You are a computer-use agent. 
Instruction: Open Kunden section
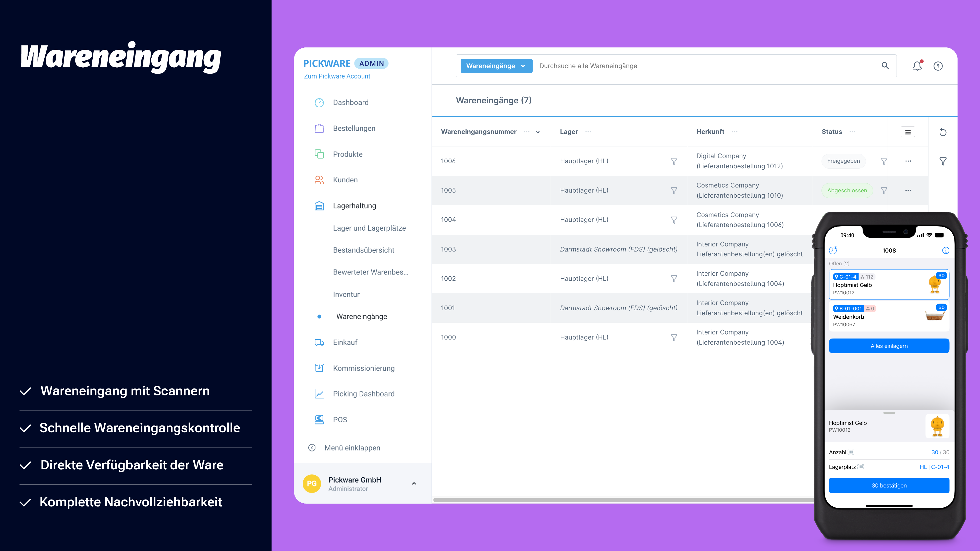point(345,180)
